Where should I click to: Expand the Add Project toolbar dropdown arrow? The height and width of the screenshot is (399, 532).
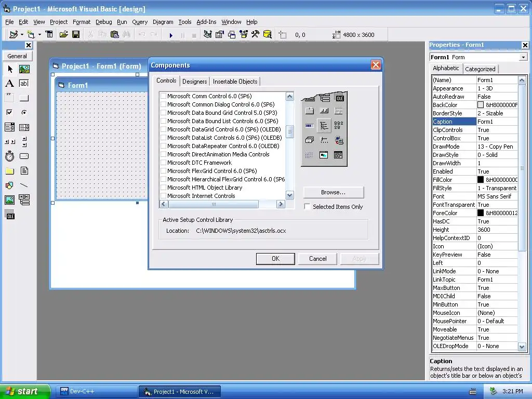22,34
